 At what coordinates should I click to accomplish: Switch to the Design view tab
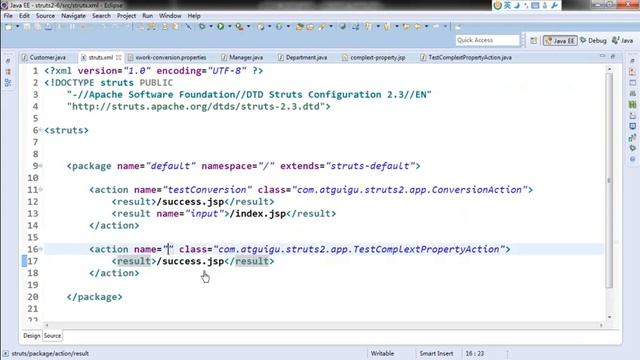(31, 336)
